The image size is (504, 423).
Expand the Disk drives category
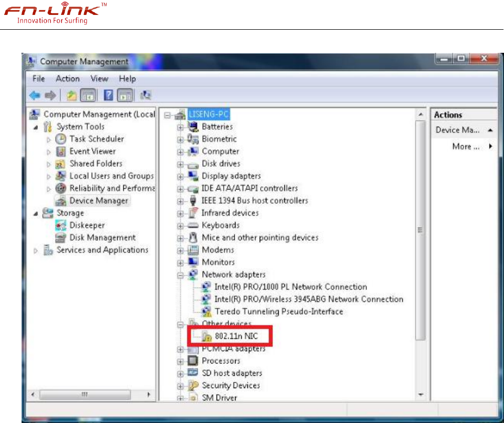coord(180,165)
